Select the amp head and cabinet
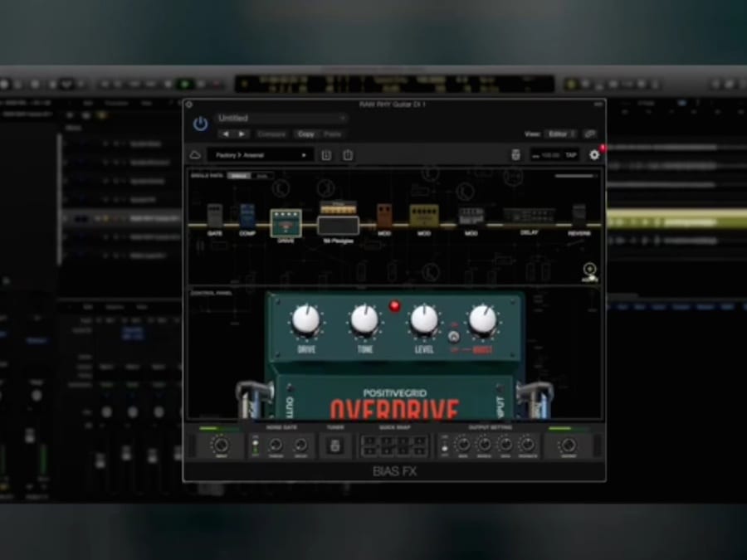This screenshot has width=747, height=560. pyautogui.click(x=338, y=218)
